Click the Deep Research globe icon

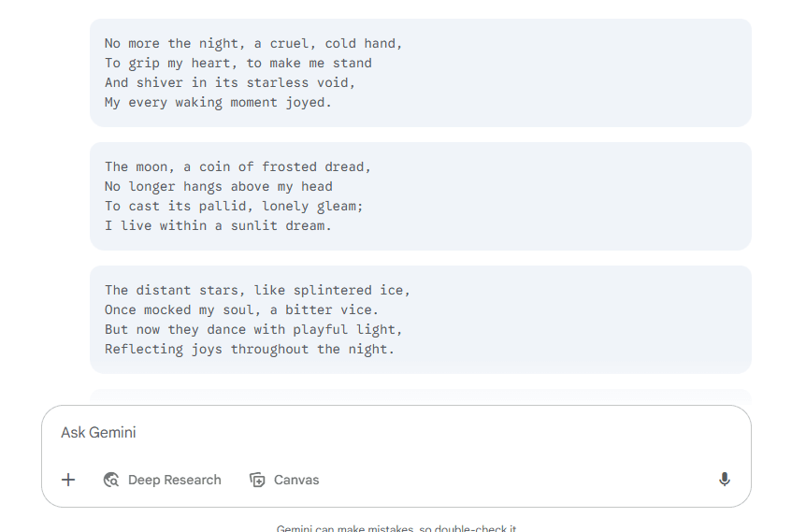[x=111, y=480]
